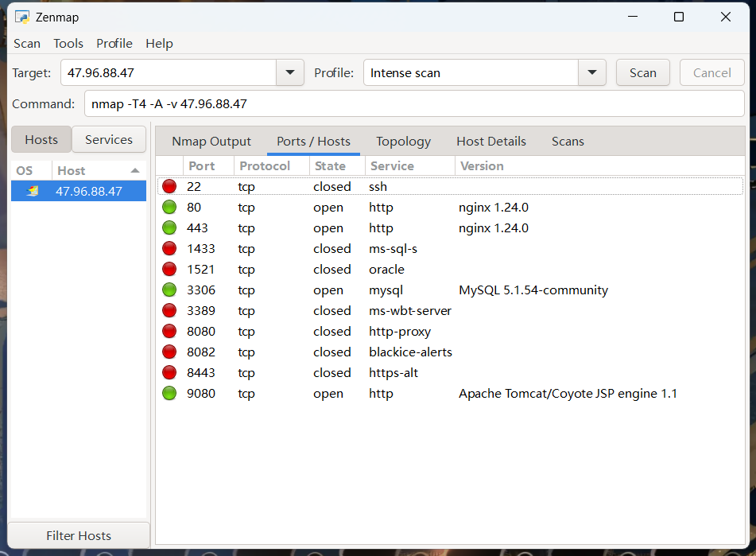The width and height of the screenshot is (756, 556).
Task: Click nginx 1.24.0 version on port 443 row
Action: 493,228
